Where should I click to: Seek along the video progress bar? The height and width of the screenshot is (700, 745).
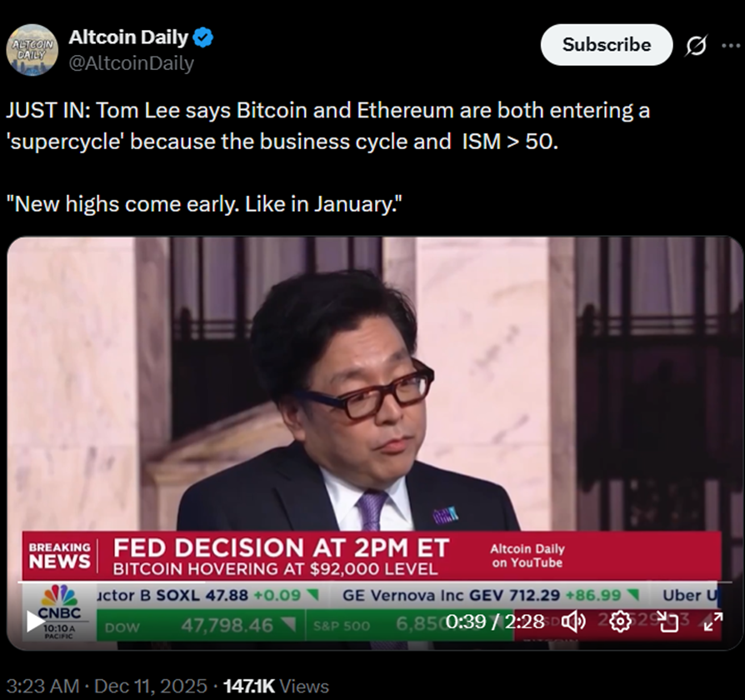tap(375, 582)
